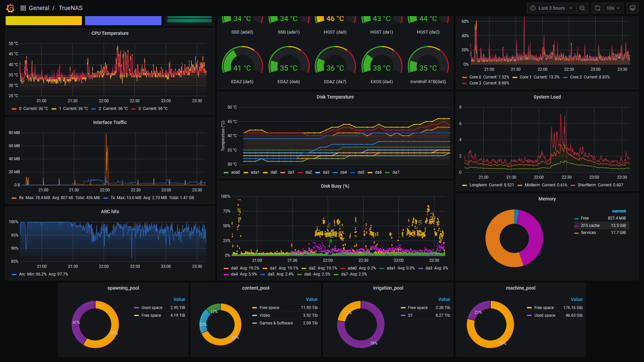Toggle the Rx series in Interface Traffic legend
Viewport: 644px width, 362px height.
[x=21, y=198]
